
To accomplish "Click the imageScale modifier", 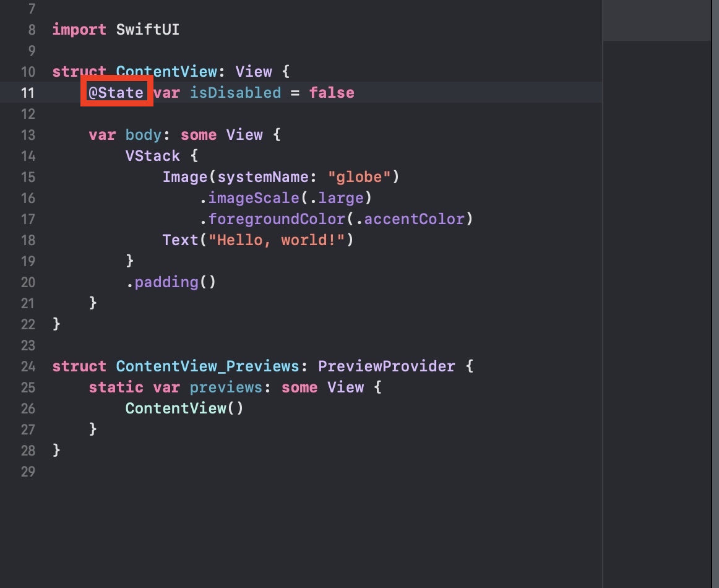I will 254,198.
